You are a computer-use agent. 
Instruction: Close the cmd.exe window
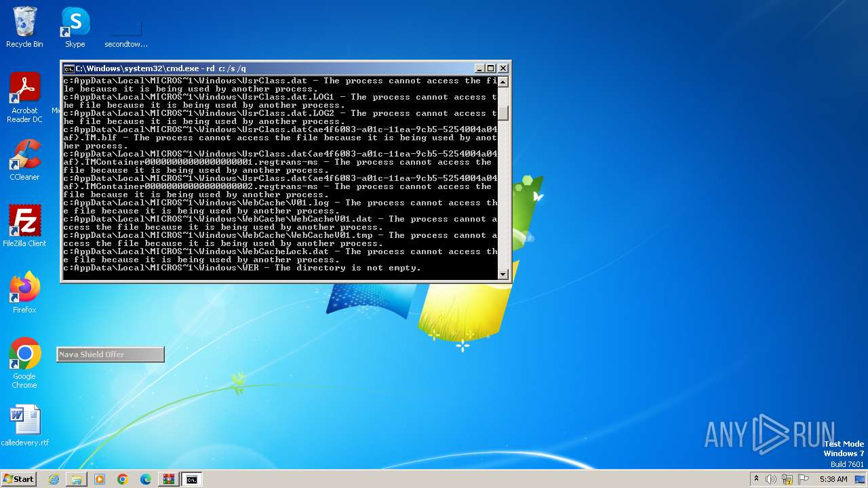[x=503, y=68]
